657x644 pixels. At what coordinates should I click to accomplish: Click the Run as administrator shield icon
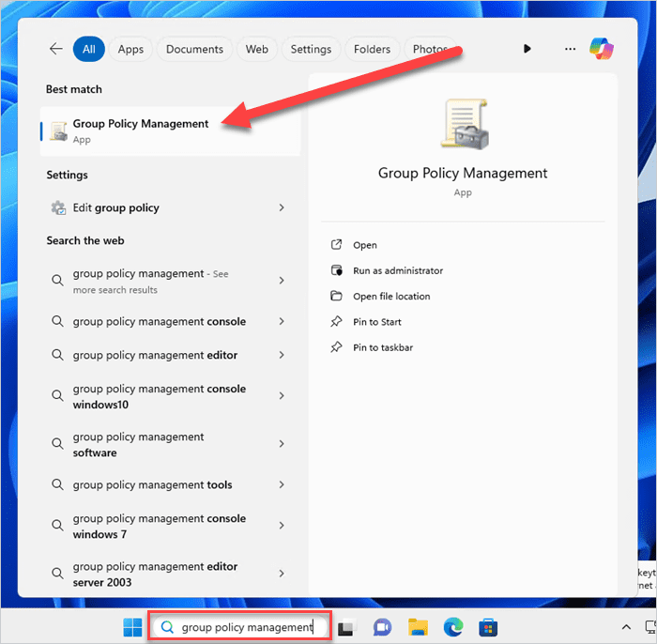336,270
